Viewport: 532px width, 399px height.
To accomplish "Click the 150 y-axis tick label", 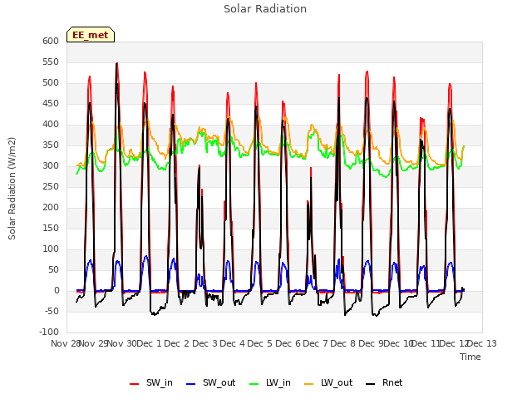I will [x=51, y=228].
